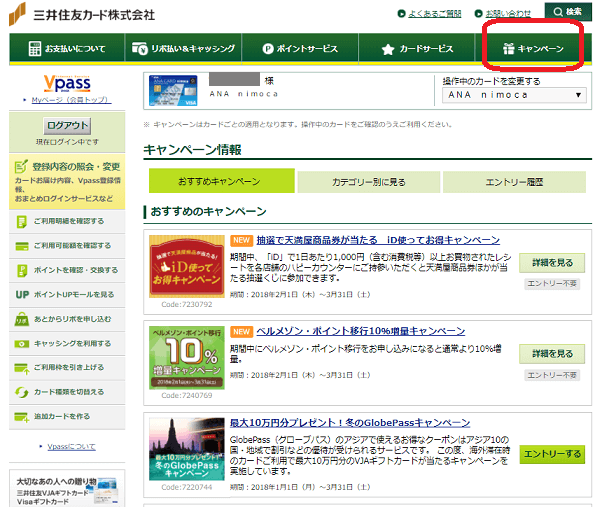
Task: Open キャッシングを利用する sidebar item
Action: pos(67,343)
